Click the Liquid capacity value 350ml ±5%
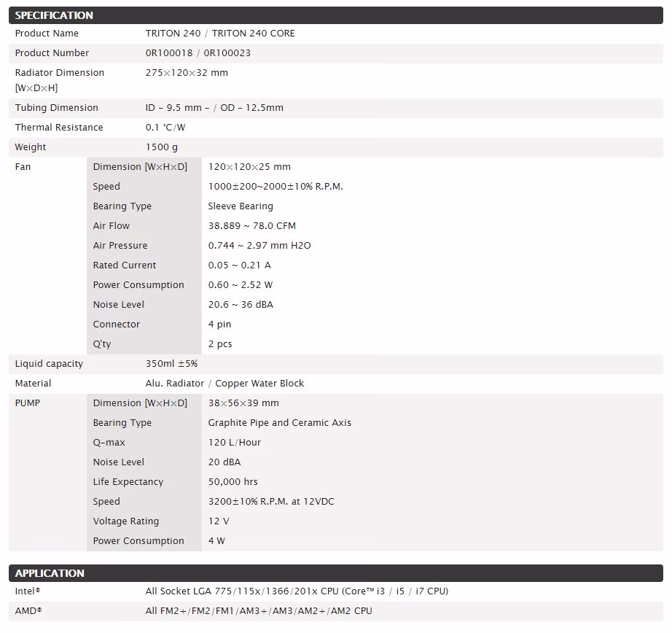Image resolution: width=672 pixels, height=633 pixels. coord(171,364)
